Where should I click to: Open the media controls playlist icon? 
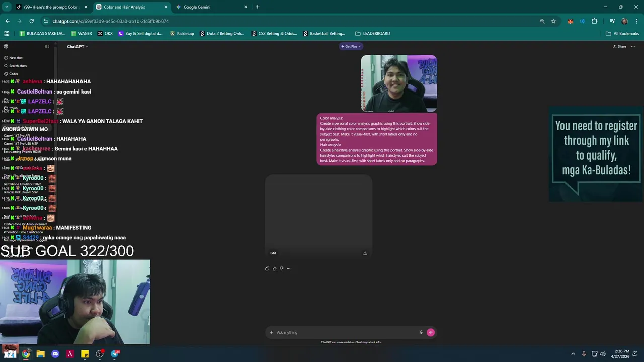click(612, 21)
